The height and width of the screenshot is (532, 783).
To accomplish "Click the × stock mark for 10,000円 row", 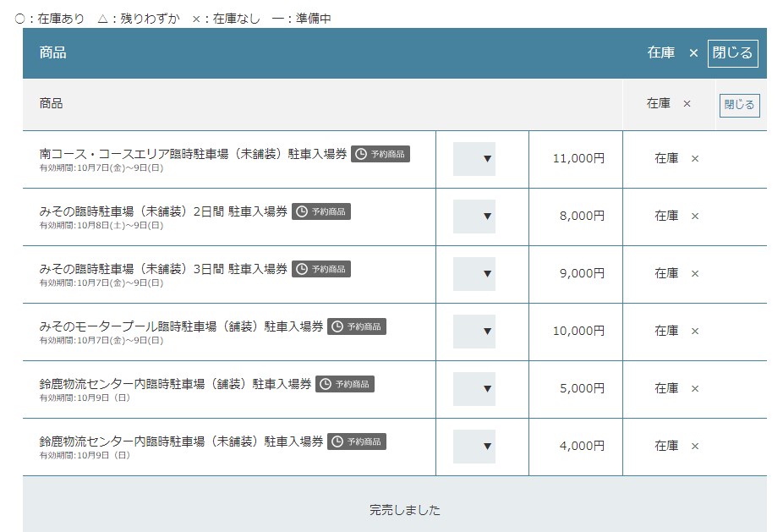I will tap(695, 332).
